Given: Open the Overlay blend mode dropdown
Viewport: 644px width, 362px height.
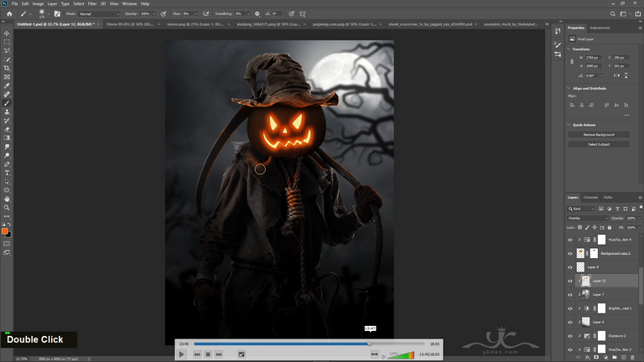Looking at the screenshot, I should click(587, 219).
